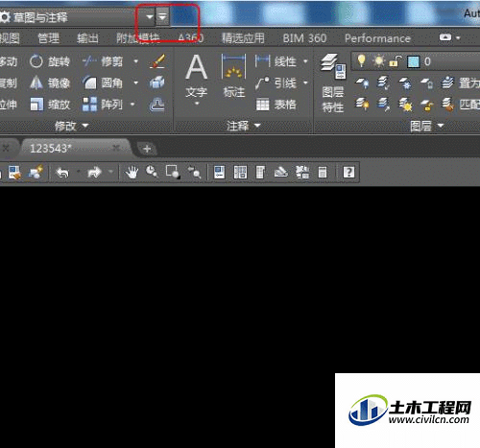Open the QuickCalc calculator toolbar icon

tap(323, 173)
